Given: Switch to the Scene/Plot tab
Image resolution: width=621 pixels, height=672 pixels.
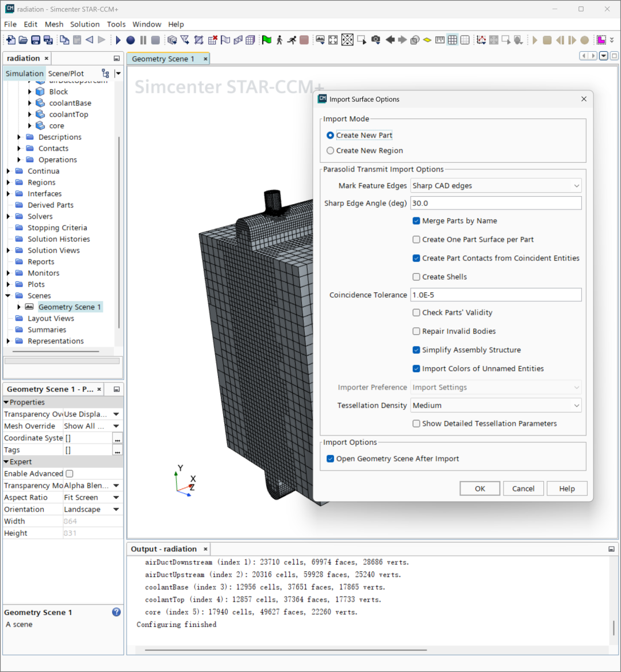Looking at the screenshot, I should [x=66, y=73].
